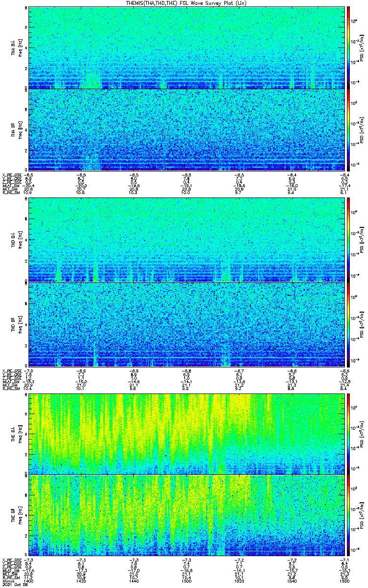Screen dimensions: 368x588
Task: Click the hhmm time axis label
Action: [8, 580]
